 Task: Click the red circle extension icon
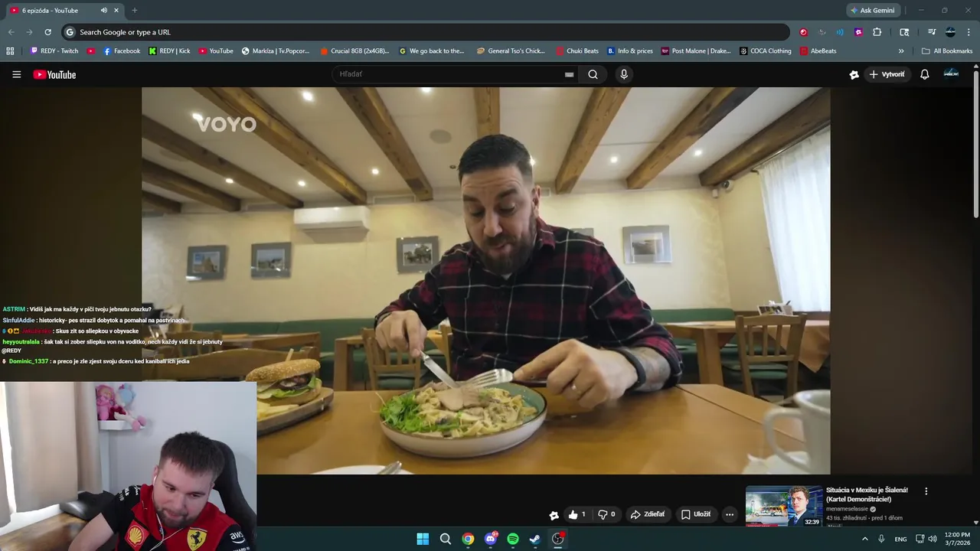[x=803, y=32]
